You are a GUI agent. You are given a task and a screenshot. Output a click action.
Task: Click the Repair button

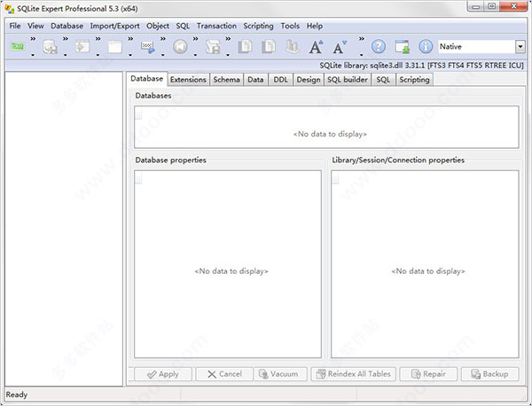(x=428, y=374)
